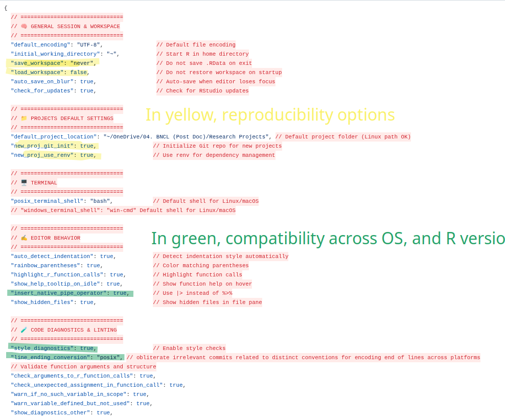Click the test tube emoji by Code Diagnostics
505x420 pixels.
[x=24, y=330]
